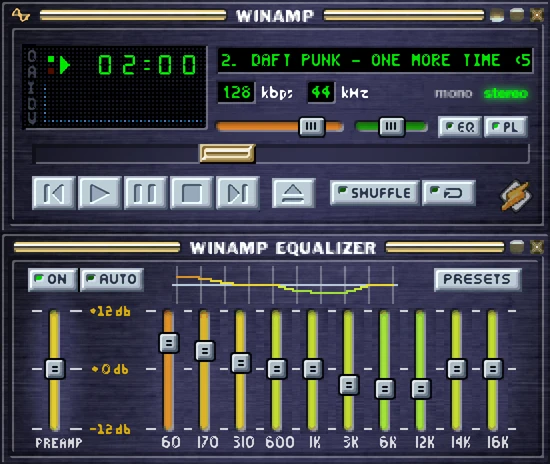Click the volume slider handle
This screenshot has height=464, width=550.
point(311,127)
